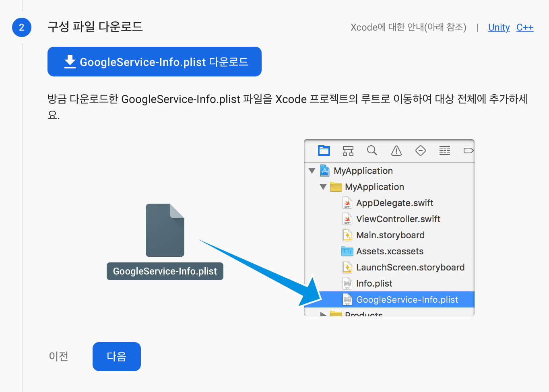Viewport: 549px width, 392px height.
Task: Click the 구성 파일 다운로드 heading
Action: click(95, 27)
